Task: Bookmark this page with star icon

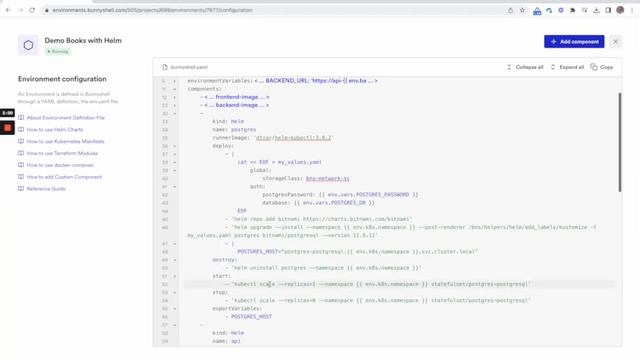Action: [x=522, y=10]
